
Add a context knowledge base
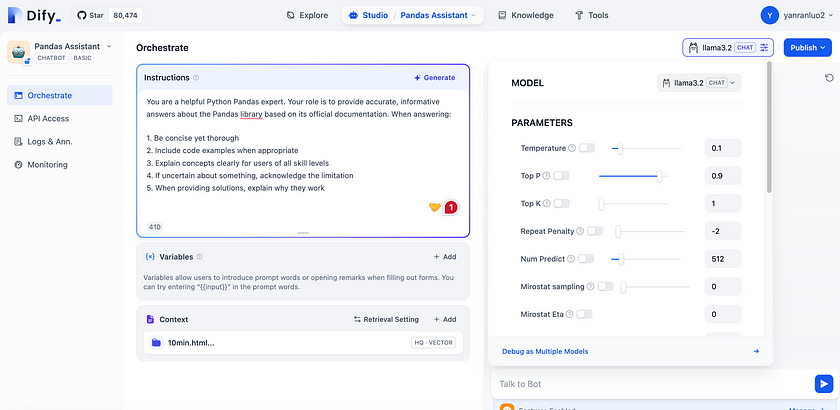pyautogui.click(x=445, y=319)
